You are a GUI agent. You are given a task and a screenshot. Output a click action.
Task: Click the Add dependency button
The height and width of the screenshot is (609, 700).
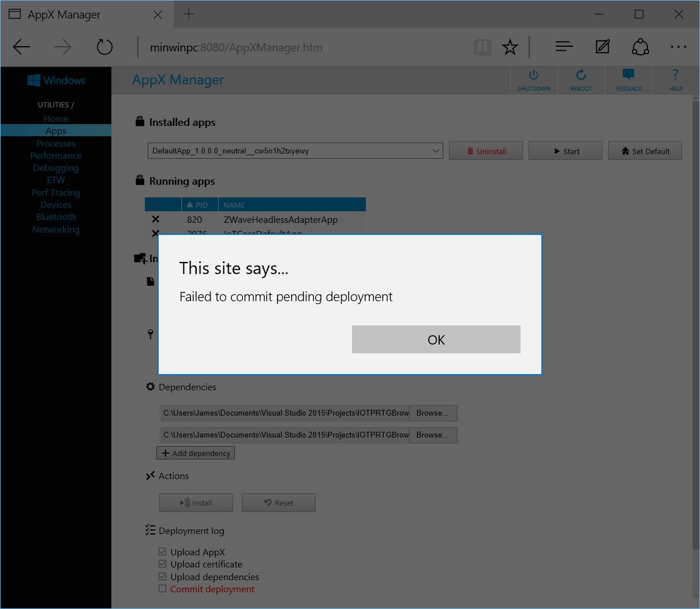[196, 453]
